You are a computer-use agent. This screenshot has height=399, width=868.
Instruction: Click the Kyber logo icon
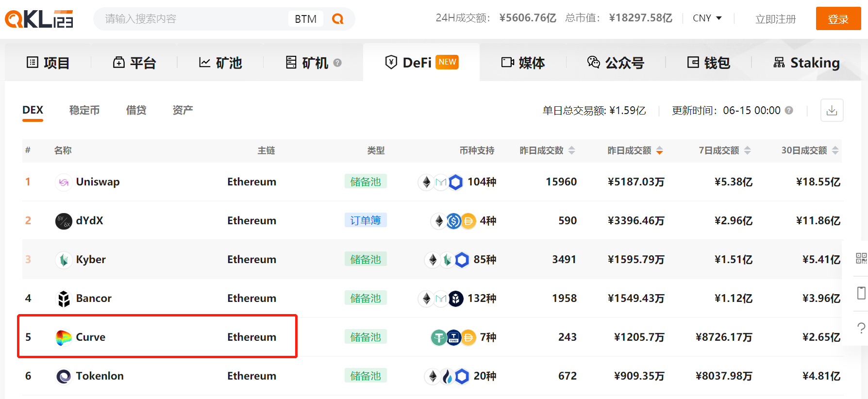pos(64,260)
